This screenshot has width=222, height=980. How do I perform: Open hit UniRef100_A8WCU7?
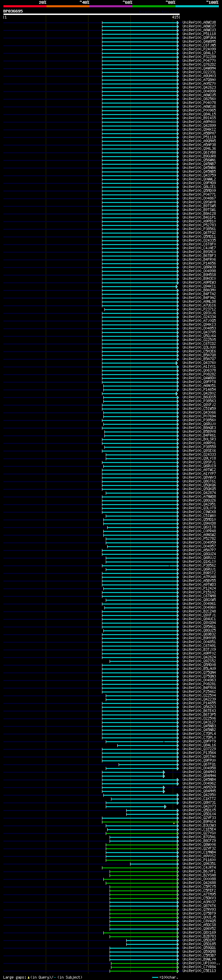point(199,26)
